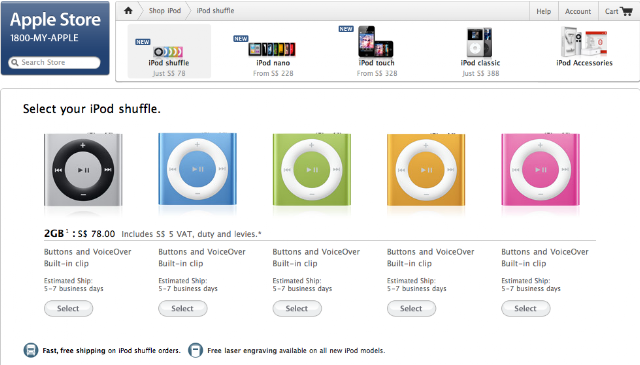Image resolution: width=640 pixels, height=365 pixels.
Task: Go to the store home icon
Action: (x=128, y=11)
